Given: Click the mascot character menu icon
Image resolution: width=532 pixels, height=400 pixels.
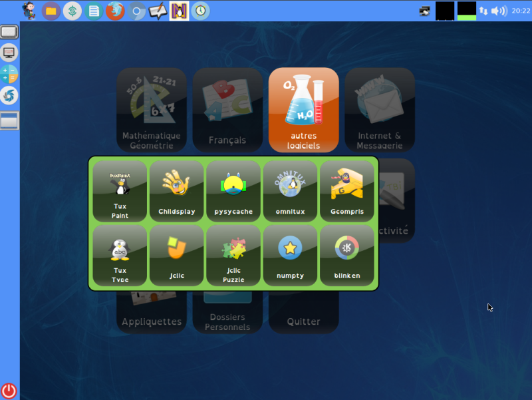Looking at the screenshot, I should [x=29, y=11].
